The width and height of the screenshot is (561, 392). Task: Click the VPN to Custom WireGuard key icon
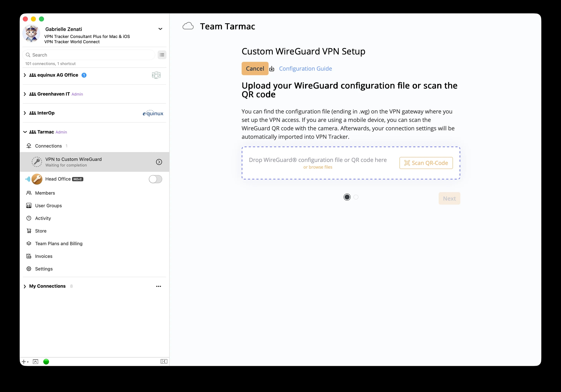pyautogui.click(x=37, y=162)
